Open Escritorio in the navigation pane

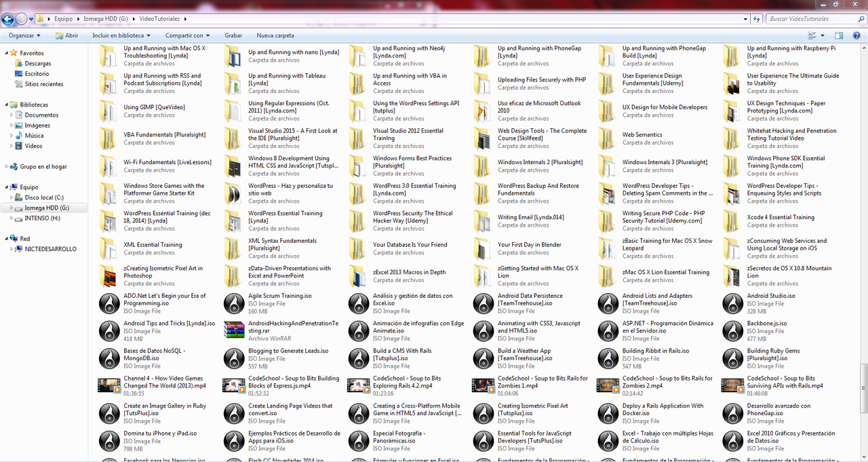tap(37, 74)
